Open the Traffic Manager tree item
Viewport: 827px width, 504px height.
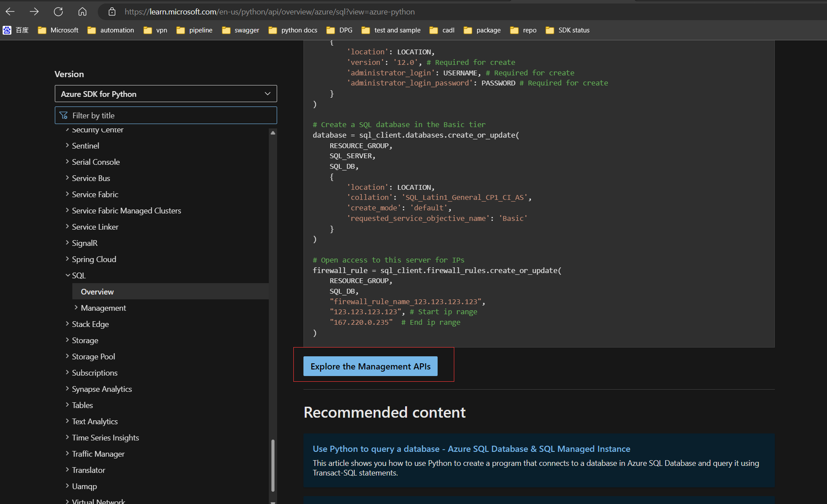98,454
